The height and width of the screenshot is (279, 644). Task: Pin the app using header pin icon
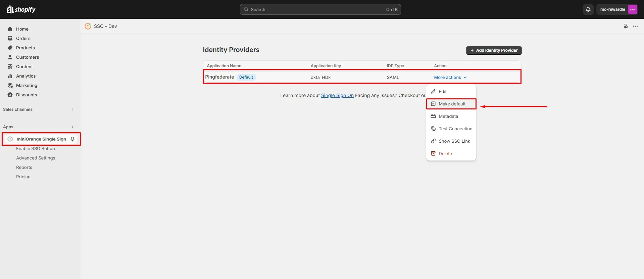626,26
